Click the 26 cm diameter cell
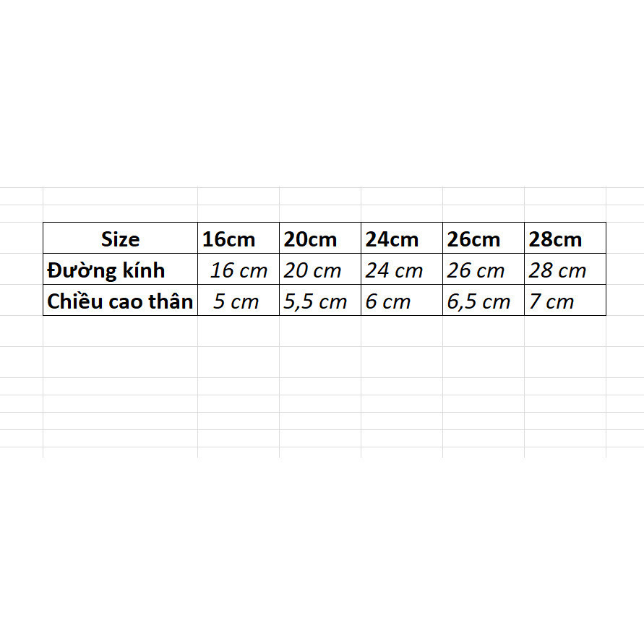The height and width of the screenshot is (644, 644). click(484, 270)
